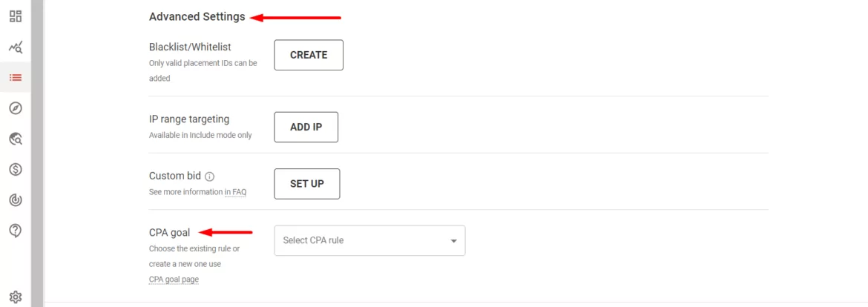Image resolution: width=868 pixels, height=307 pixels.
Task: Click the CPA rule dropdown arrow
Action: click(x=453, y=241)
